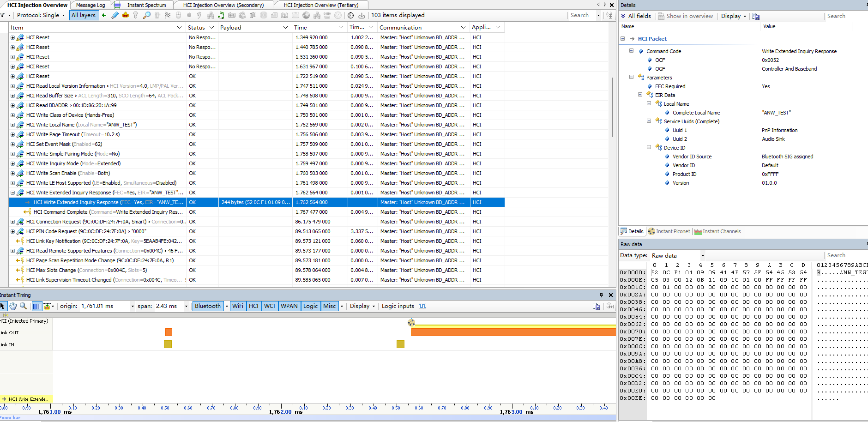Click the export icon in Details toolbar
Image resolution: width=868 pixels, height=422 pixels.
[x=756, y=16]
